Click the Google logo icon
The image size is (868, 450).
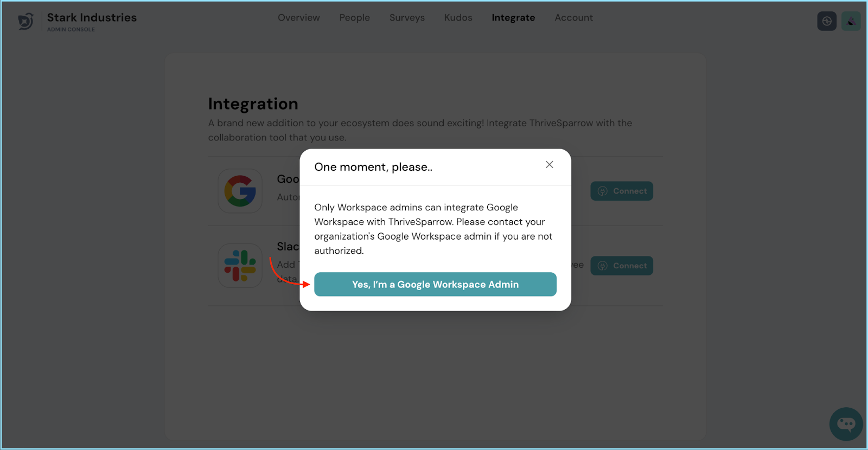click(x=240, y=191)
